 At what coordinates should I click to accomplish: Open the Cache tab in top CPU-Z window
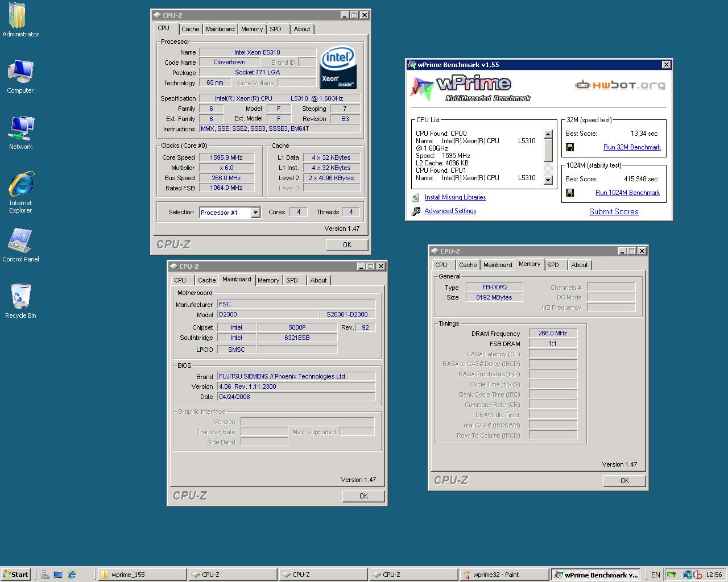click(190, 29)
